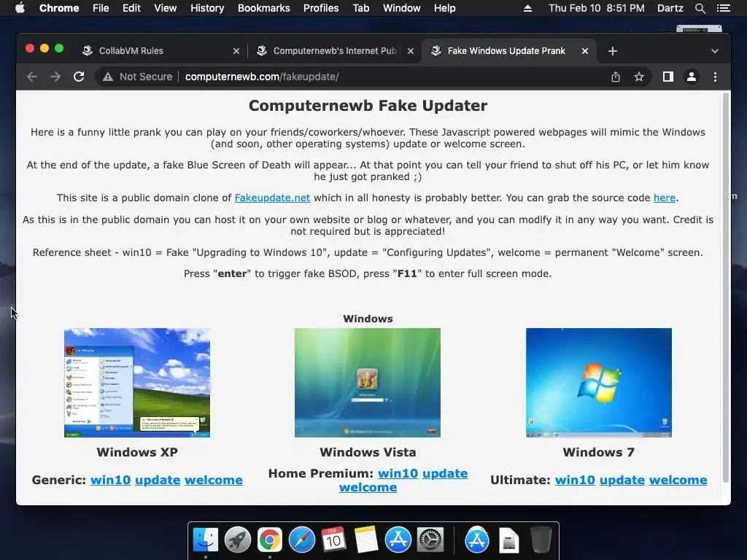The height and width of the screenshot is (560, 747).
Task: Open the Tab menu
Action: click(360, 8)
